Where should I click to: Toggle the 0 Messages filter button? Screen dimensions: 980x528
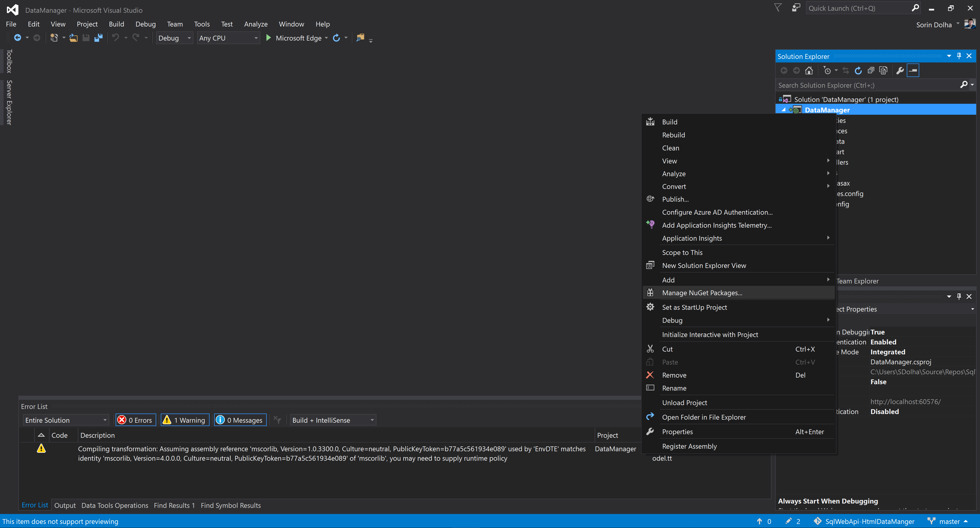tap(240, 420)
